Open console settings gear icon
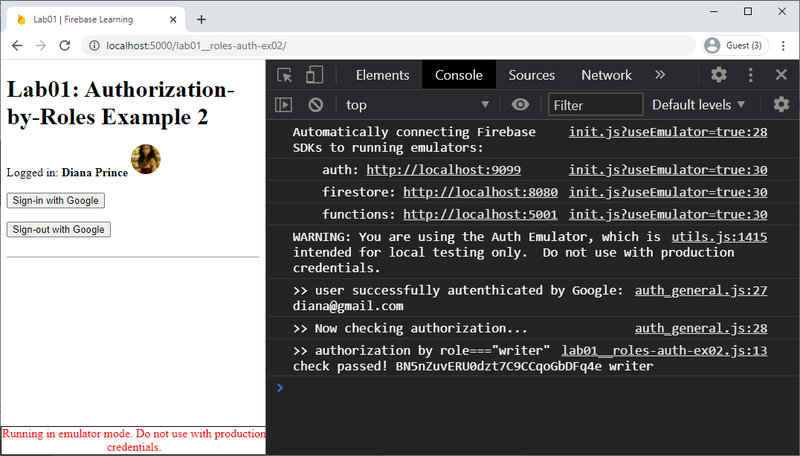Viewport: 800px width, 456px height. pos(781,105)
